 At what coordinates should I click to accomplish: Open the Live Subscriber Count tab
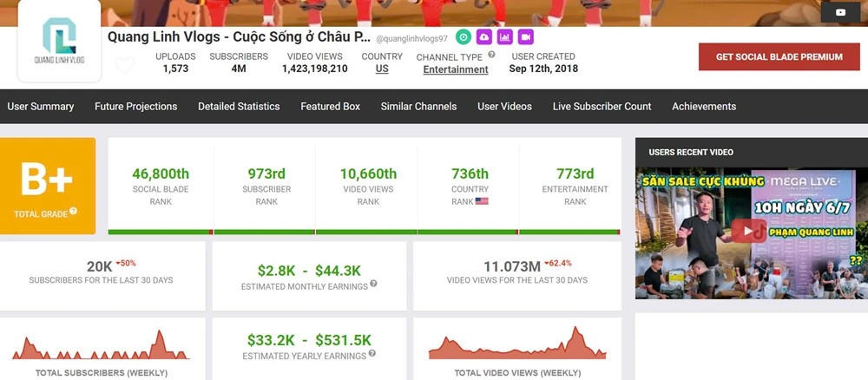(x=602, y=106)
